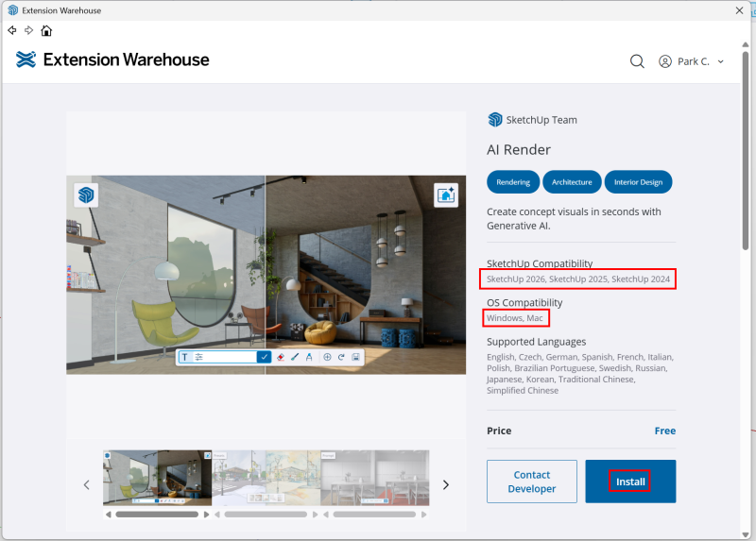Click the brush icon in preview toolbar

[295, 357]
